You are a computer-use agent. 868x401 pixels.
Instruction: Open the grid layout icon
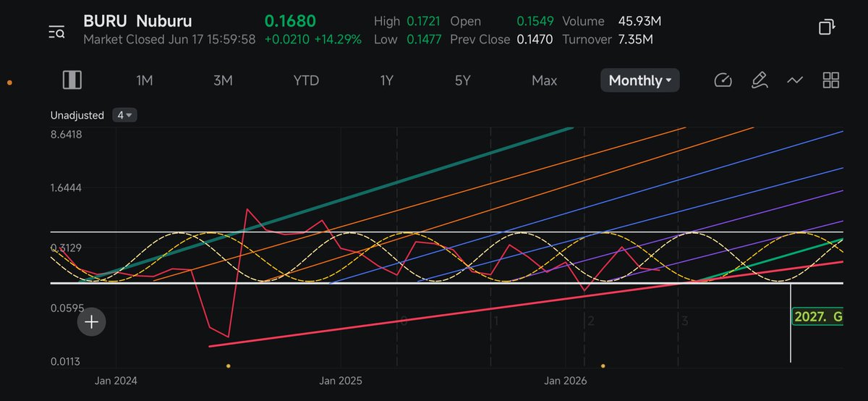pos(831,80)
